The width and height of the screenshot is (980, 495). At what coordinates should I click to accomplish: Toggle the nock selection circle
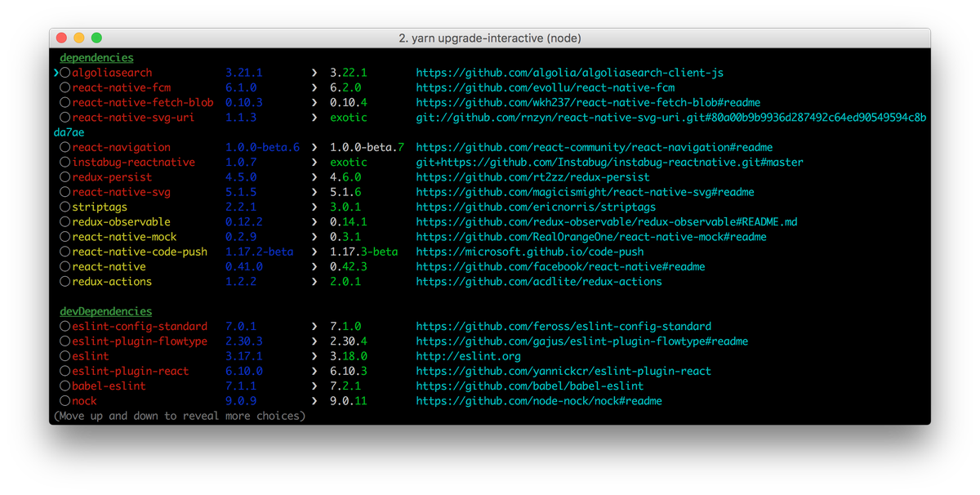(65, 401)
